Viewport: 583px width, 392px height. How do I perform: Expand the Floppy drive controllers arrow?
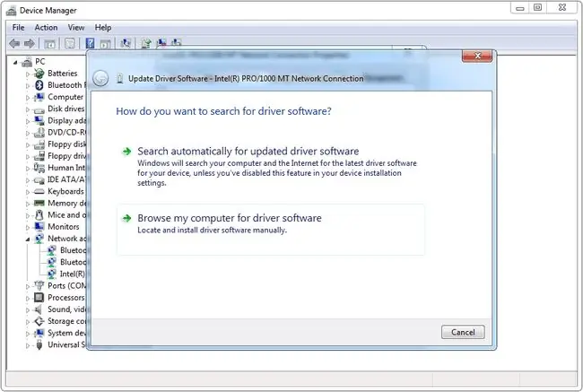(28, 157)
